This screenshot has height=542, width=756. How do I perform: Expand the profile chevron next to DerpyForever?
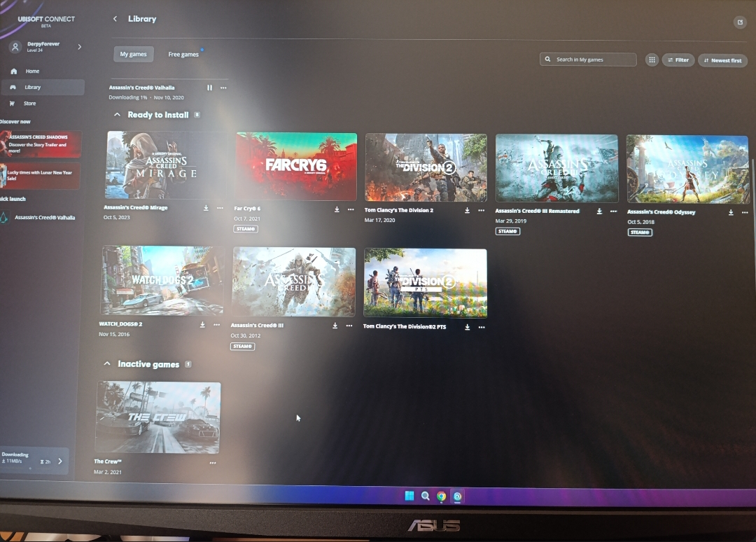[x=80, y=47]
